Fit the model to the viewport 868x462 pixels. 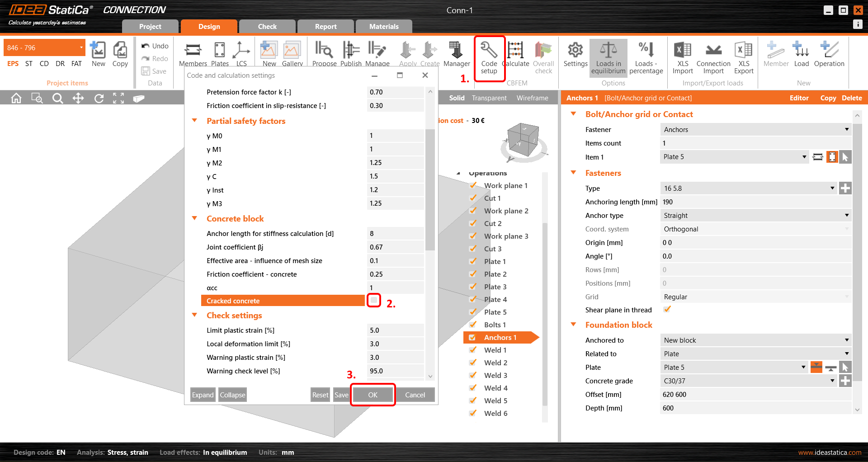(x=118, y=98)
